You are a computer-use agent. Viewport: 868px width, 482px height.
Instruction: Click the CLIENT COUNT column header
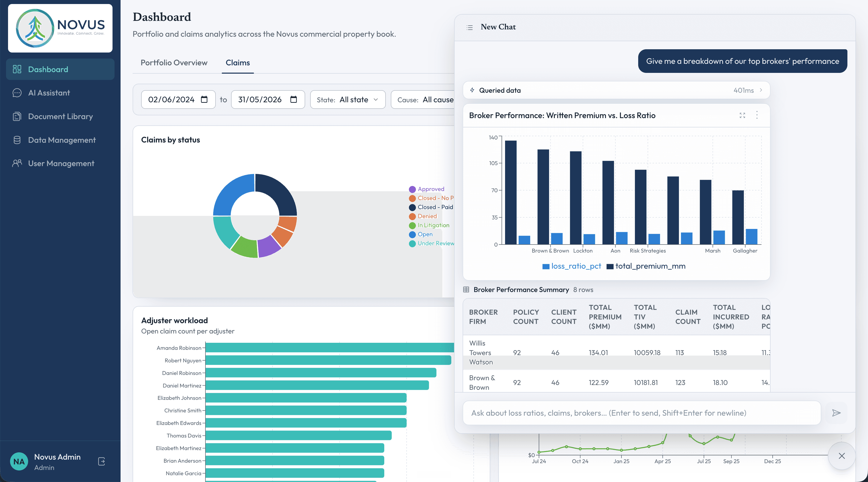(x=564, y=316)
